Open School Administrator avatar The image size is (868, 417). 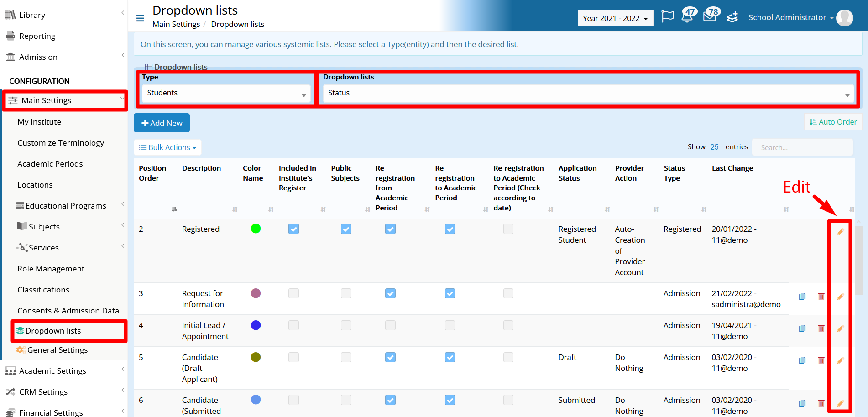point(844,18)
